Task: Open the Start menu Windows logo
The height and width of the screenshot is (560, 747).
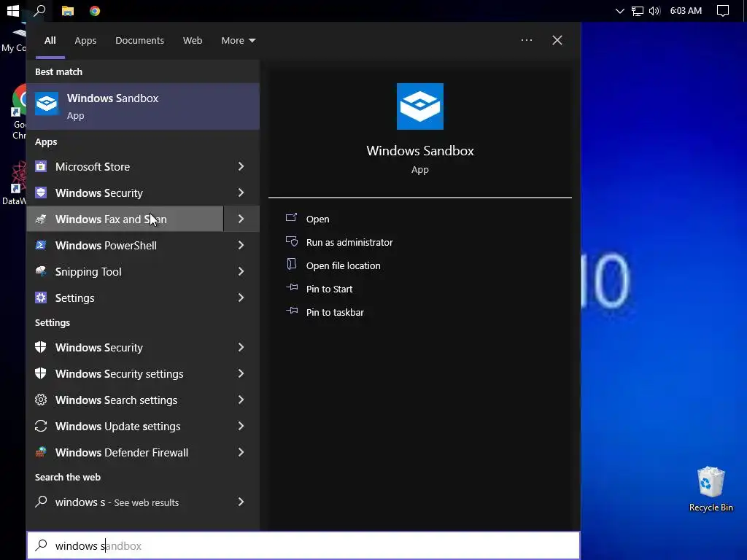Action: [13, 10]
